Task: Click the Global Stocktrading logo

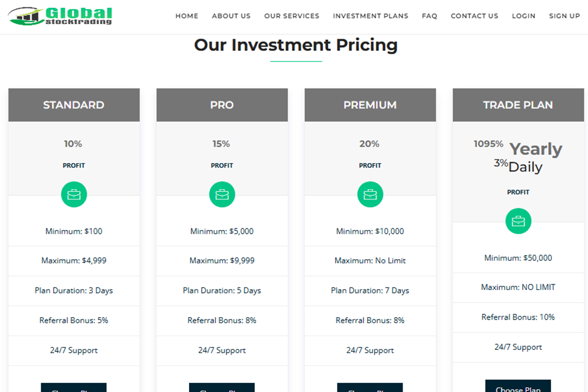Action: tap(60, 16)
